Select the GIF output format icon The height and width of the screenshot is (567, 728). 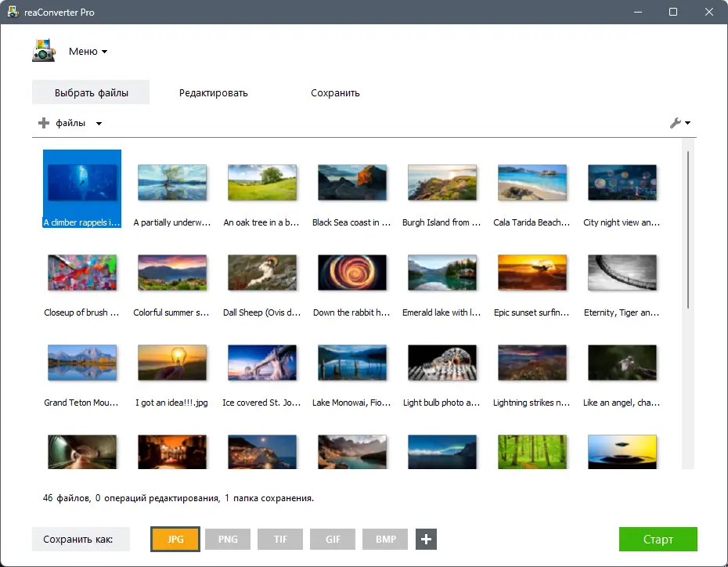pos(332,539)
